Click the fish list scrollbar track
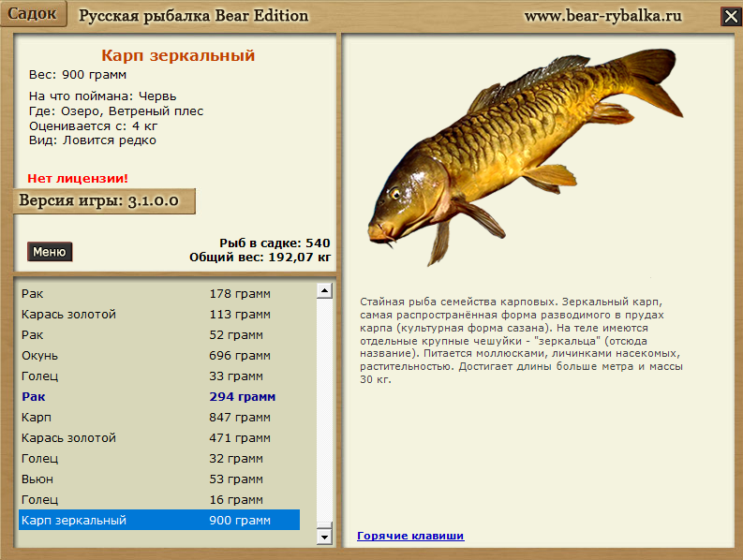 (x=324, y=410)
